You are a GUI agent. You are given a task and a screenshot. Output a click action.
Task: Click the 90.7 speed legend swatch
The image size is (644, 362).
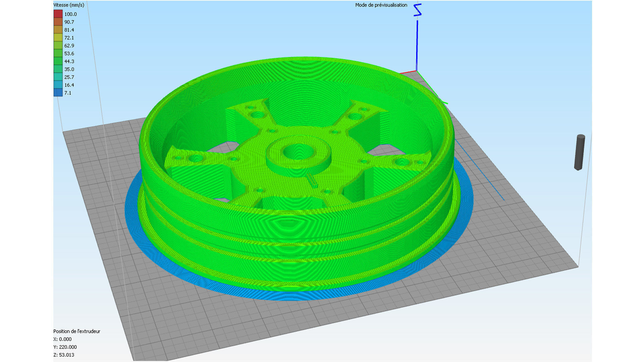[x=58, y=22]
